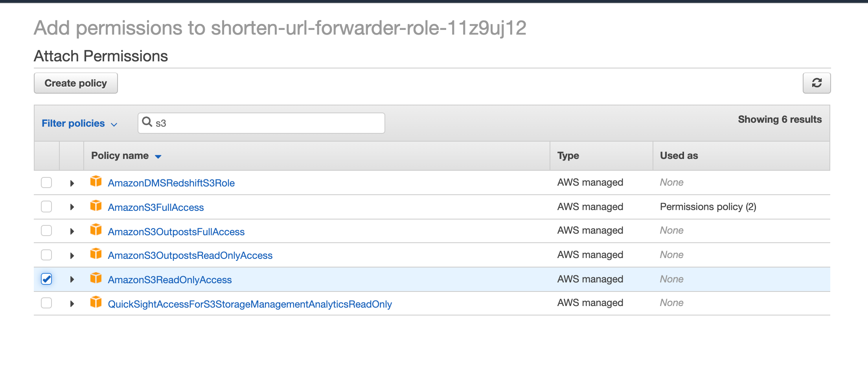
Task: Click the QuickSightAccessForS3StorageManagementAnalyticsReadOnly box icon
Action: click(x=96, y=302)
